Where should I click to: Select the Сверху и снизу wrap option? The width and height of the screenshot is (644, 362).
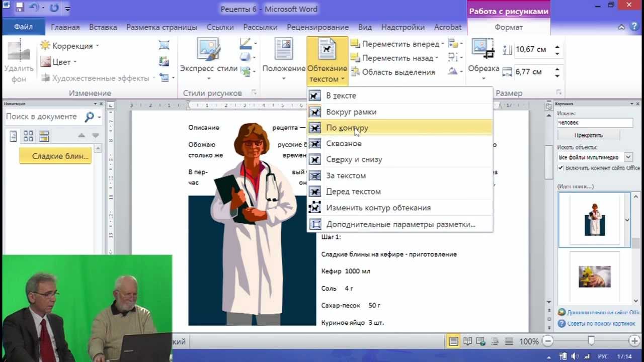400,159
